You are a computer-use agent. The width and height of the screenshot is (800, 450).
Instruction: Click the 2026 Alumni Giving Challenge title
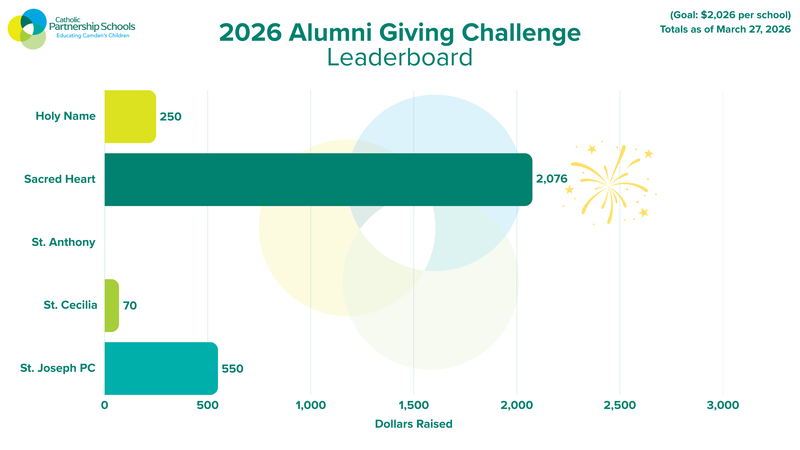pos(399,32)
